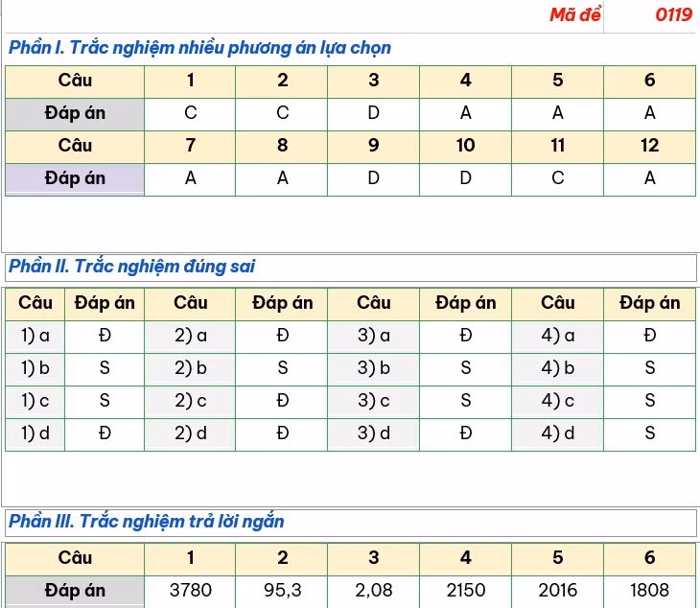Select cell '1) a' in true-false table

pyautogui.click(x=35, y=336)
